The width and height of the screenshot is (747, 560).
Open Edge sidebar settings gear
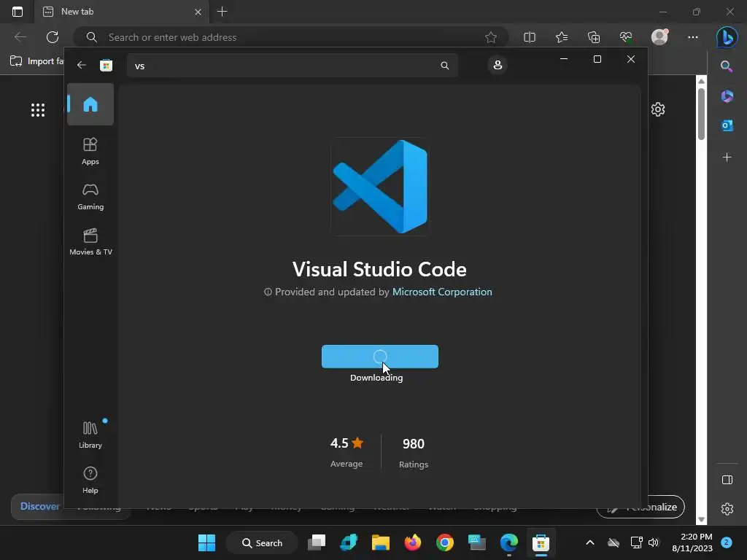tap(727, 509)
